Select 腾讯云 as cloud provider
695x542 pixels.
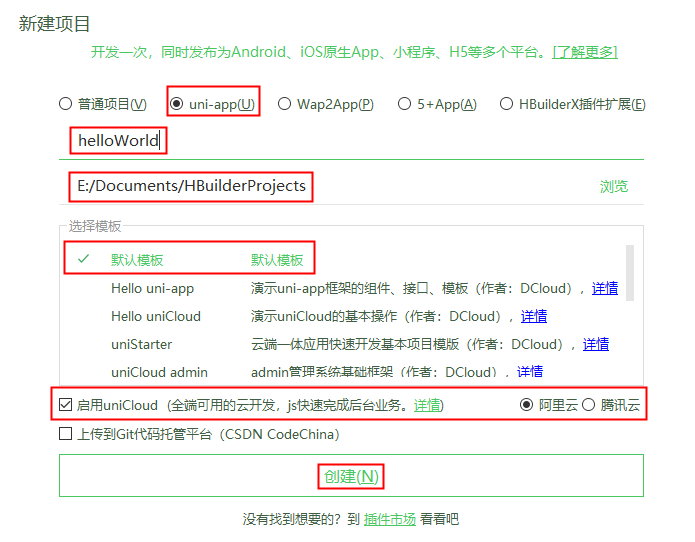(589, 405)
